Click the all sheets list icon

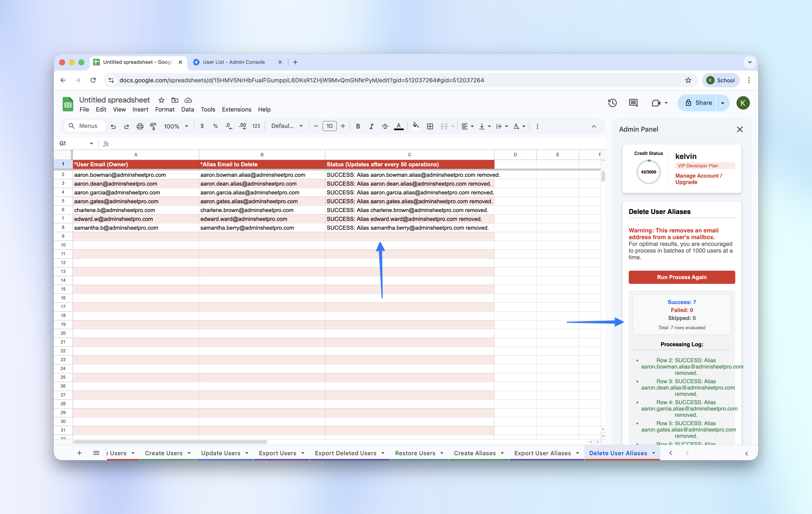click(96, 453)
